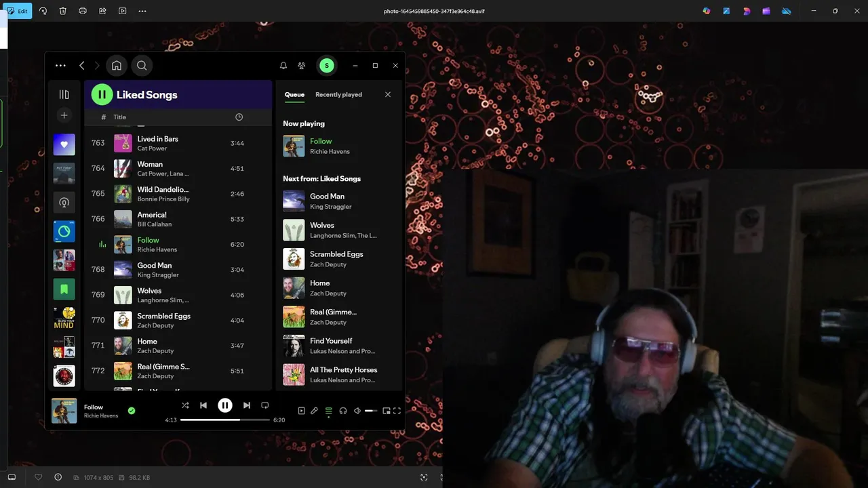This screenshot has width=868, height=488.
Task: Start slideshow from Photos toolbar
Action: tap(122, 11)
